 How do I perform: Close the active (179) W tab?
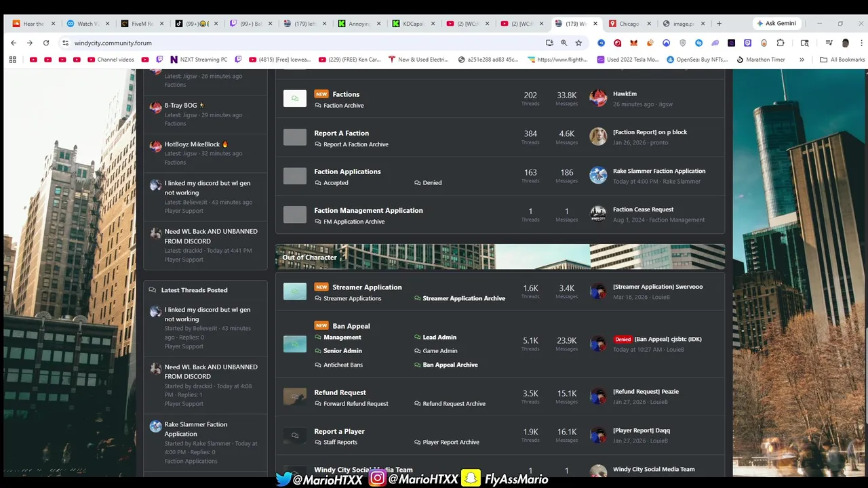(x=595, y=24)
